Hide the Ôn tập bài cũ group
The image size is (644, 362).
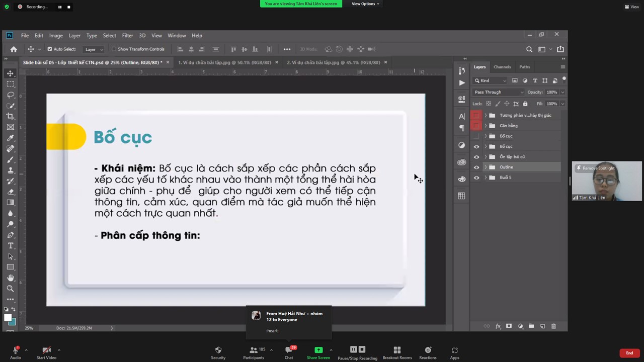coord(476,157)
